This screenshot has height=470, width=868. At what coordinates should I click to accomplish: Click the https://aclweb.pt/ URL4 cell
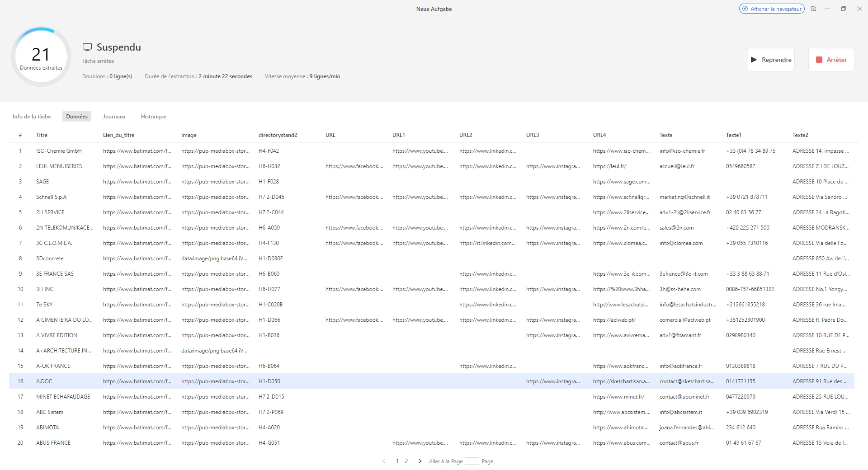[614, 320]
